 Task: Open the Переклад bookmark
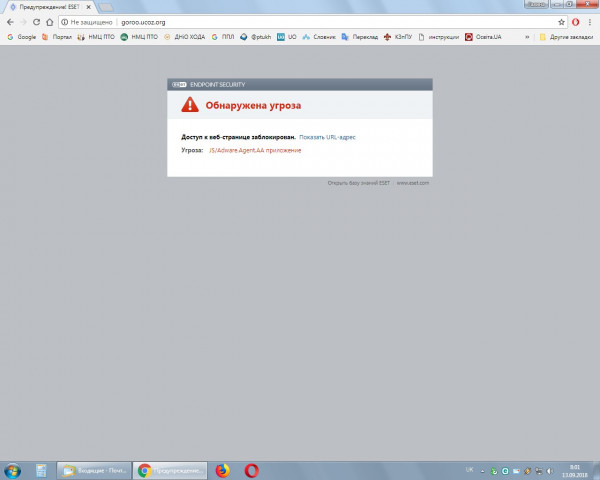360,37
